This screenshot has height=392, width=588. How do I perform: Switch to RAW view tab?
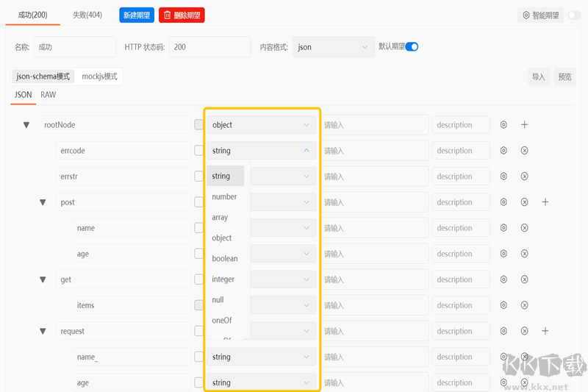click(48, 95)
